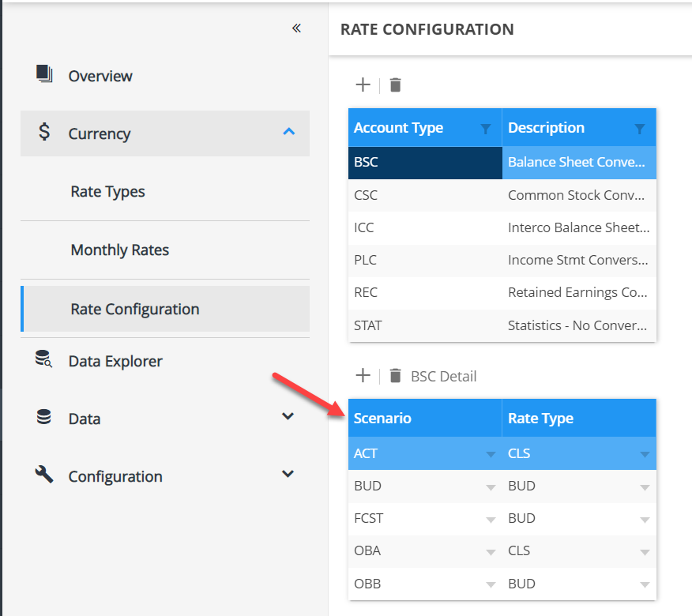Open the Overview page
692x616 pixels.
[x=100, y=76]
